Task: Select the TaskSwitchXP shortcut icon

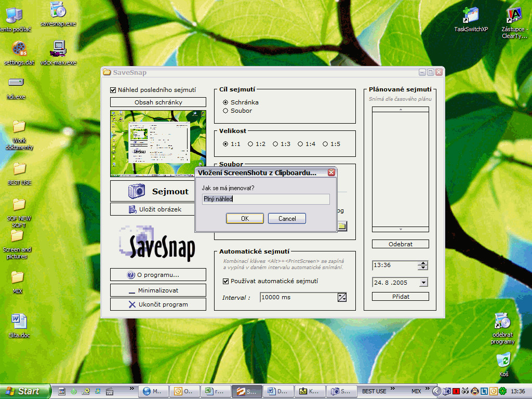Action: click(x=471, y=20)
